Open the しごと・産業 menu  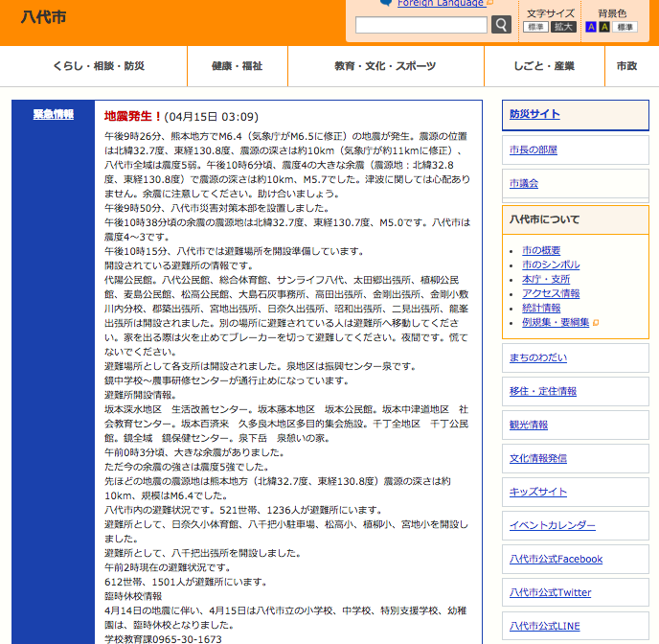544,66
